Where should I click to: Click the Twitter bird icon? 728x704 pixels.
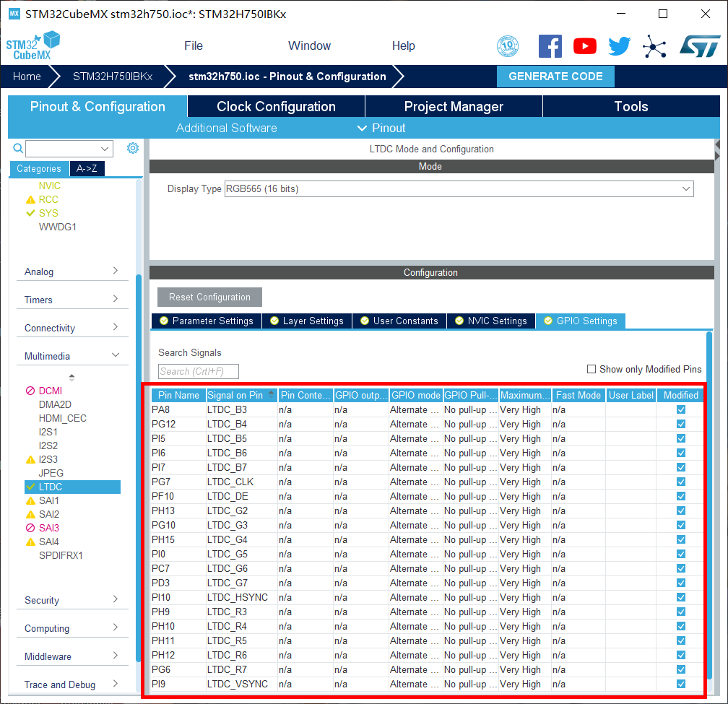[619, 46]
